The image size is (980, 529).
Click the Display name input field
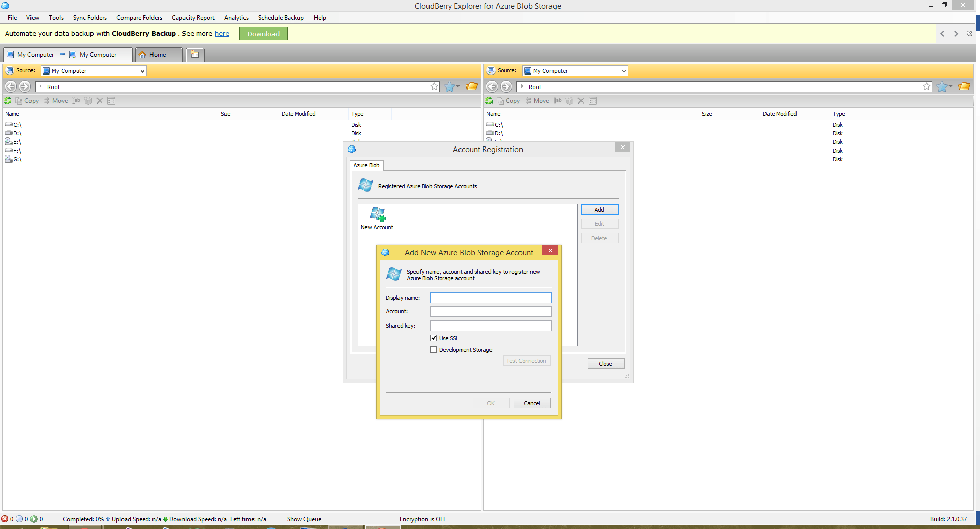coord(491,298)
